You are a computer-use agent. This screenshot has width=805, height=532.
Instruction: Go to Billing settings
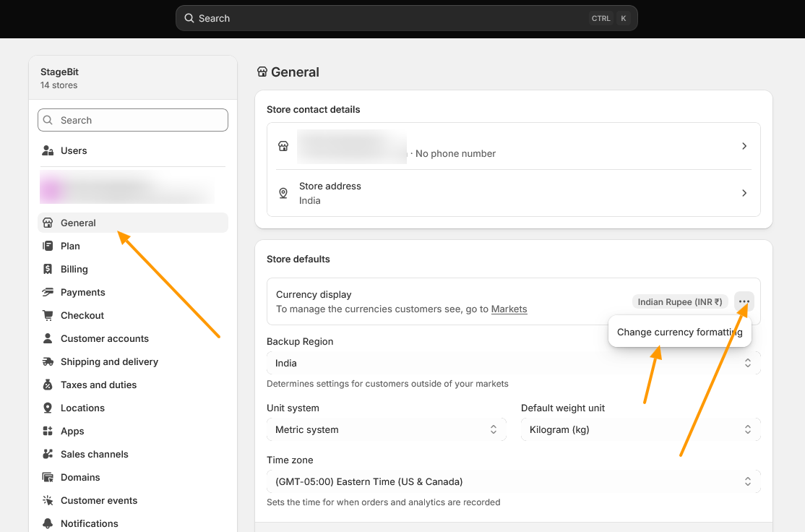pyautogui.click(x=132, y=269)
